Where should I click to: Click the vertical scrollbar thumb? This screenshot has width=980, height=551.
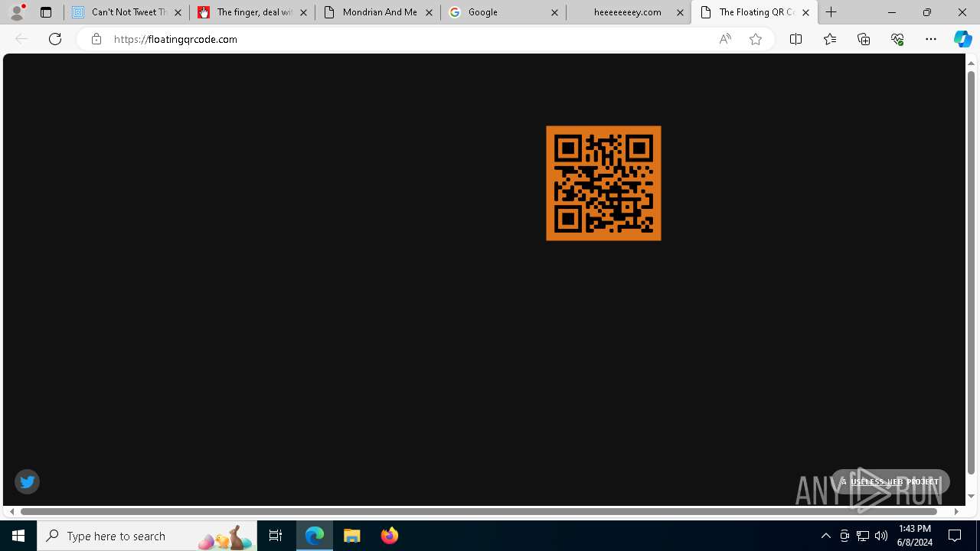[x=971, y=272]
